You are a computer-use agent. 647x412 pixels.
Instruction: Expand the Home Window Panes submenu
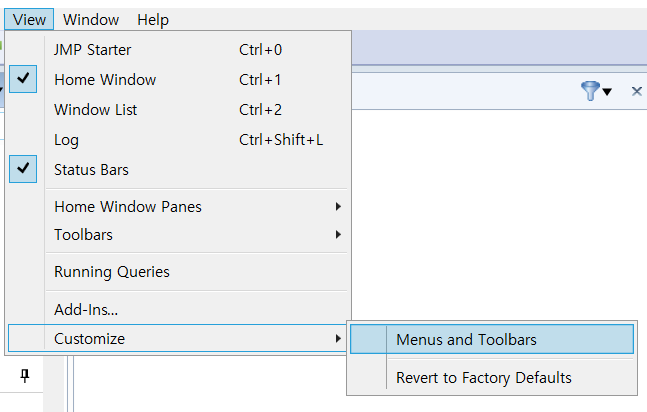(x=178, y=206)
